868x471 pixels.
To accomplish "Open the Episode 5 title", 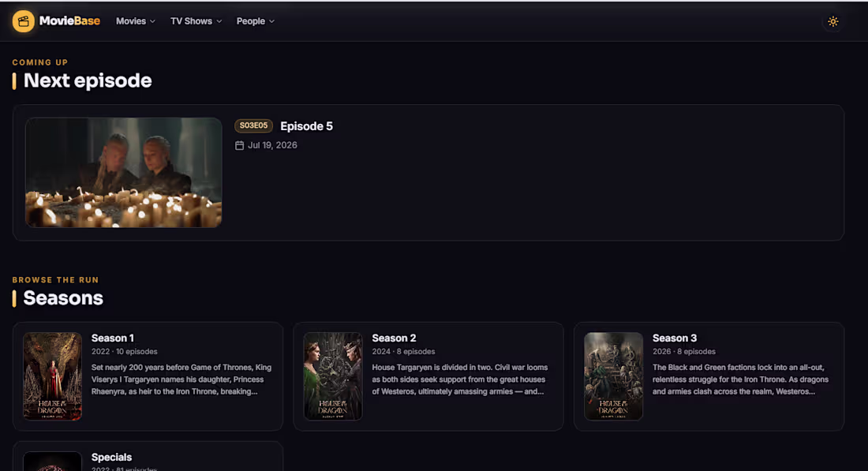I will [x=307, y=126].
